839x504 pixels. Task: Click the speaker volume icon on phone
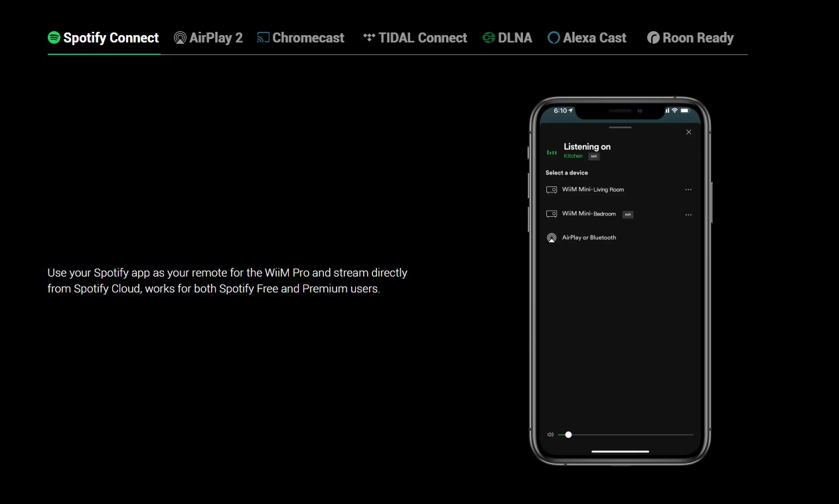tap(550, 435)
